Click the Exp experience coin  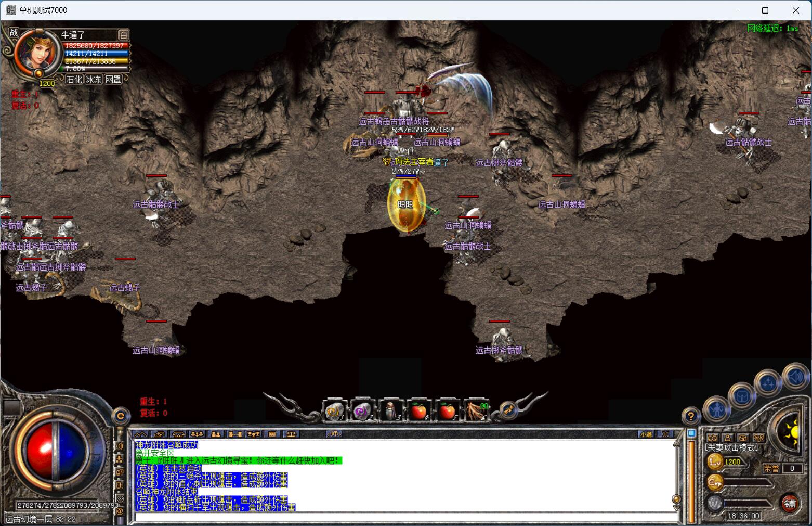coord(716,482)
